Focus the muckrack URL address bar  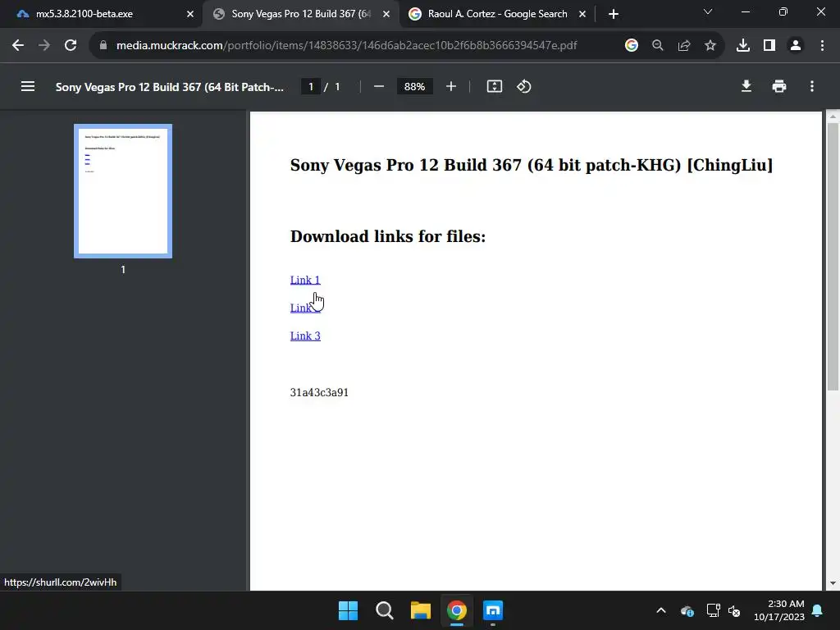click(346, 46)
